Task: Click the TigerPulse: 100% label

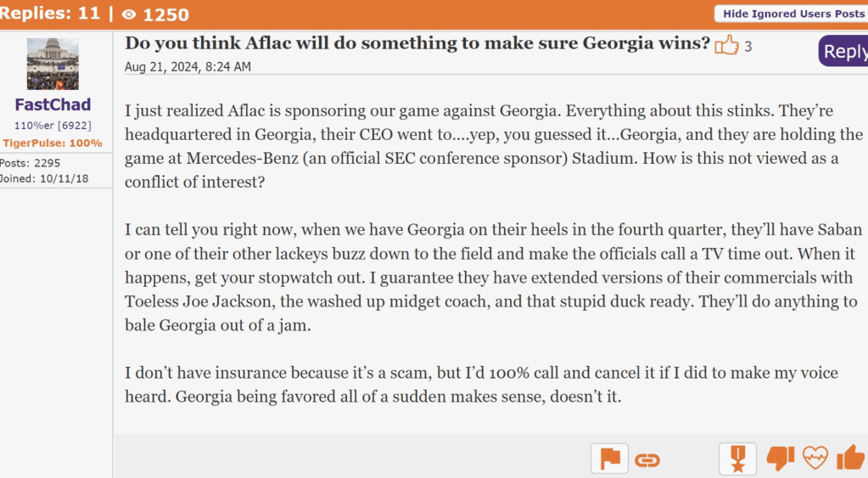Action: pos(53,143)
